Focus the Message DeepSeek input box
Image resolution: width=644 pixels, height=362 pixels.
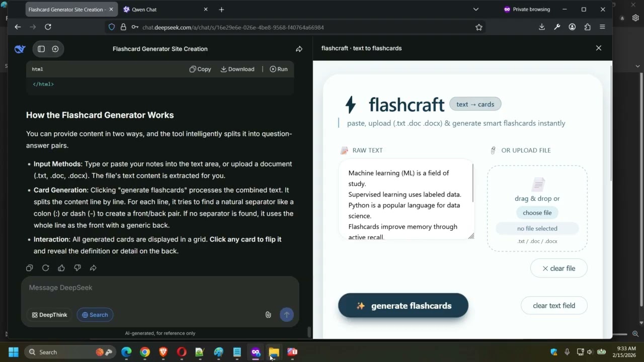(x=160, y=288)
